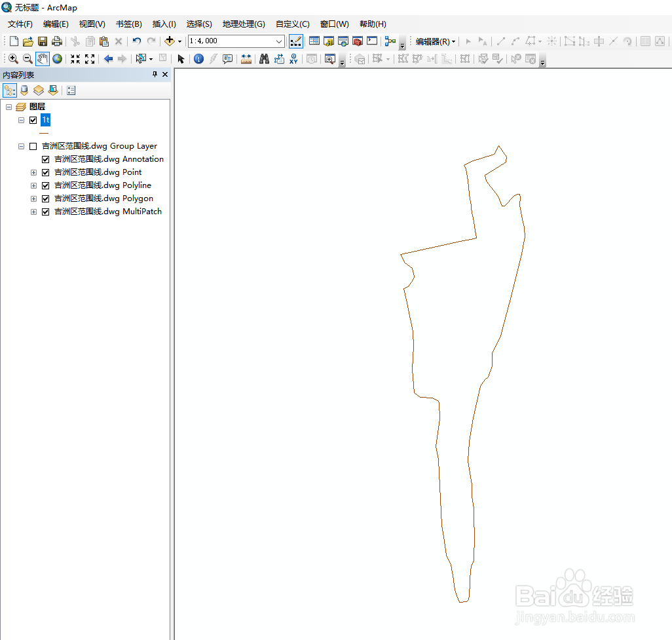Switch to List By Selection

53,90
